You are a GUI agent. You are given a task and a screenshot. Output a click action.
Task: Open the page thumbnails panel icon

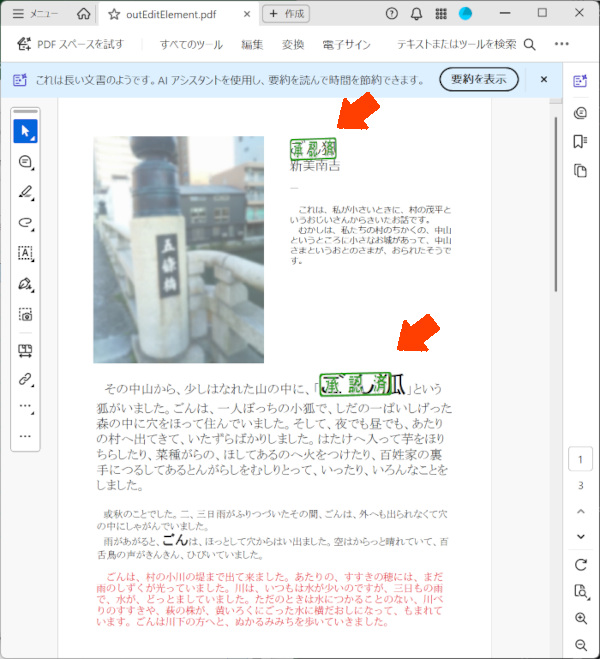pyautogui.click(x=580, y=171)
